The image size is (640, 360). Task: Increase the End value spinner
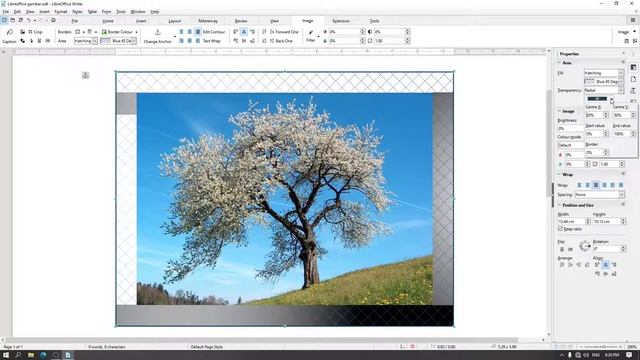click(x=633, y=132)
